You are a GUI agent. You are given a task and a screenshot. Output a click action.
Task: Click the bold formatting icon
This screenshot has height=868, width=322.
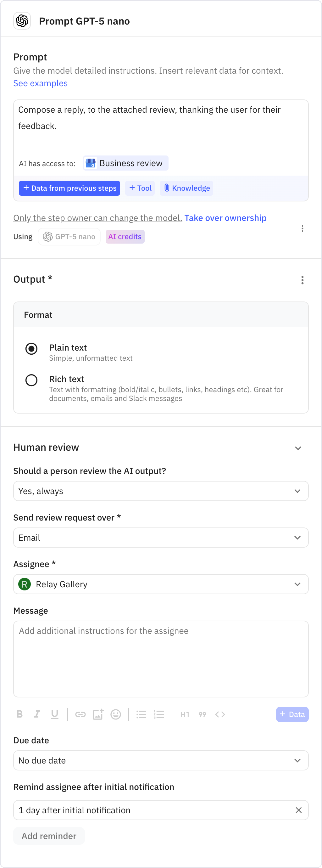coord(19,714)
